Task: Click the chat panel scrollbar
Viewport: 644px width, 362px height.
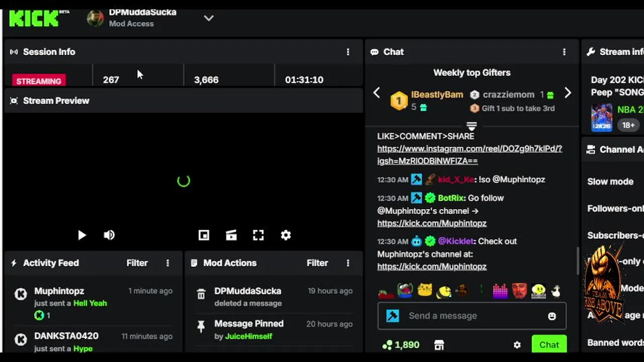Action: click(x=578, y=260)
